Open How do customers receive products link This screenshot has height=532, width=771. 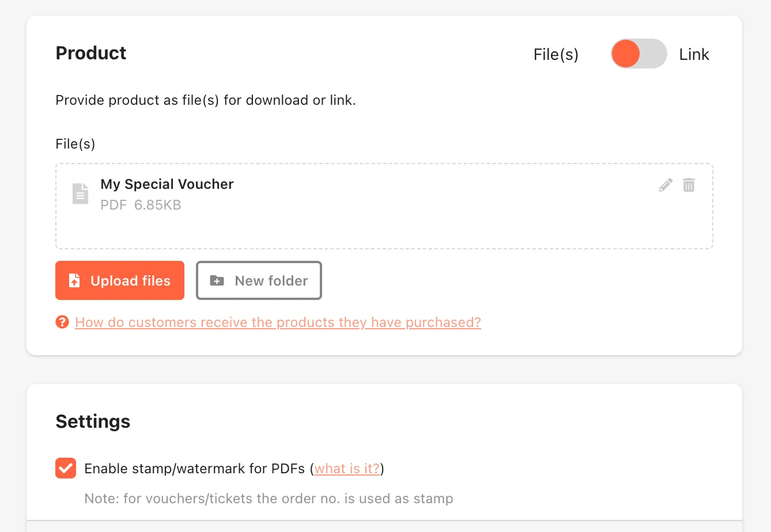click(x=278, y=322)
